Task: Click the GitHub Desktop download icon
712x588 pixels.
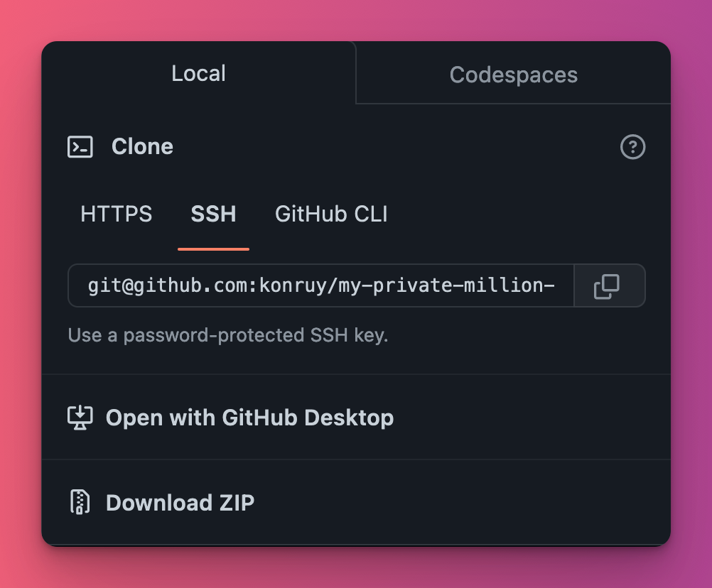Action: [x=80, y=418]
